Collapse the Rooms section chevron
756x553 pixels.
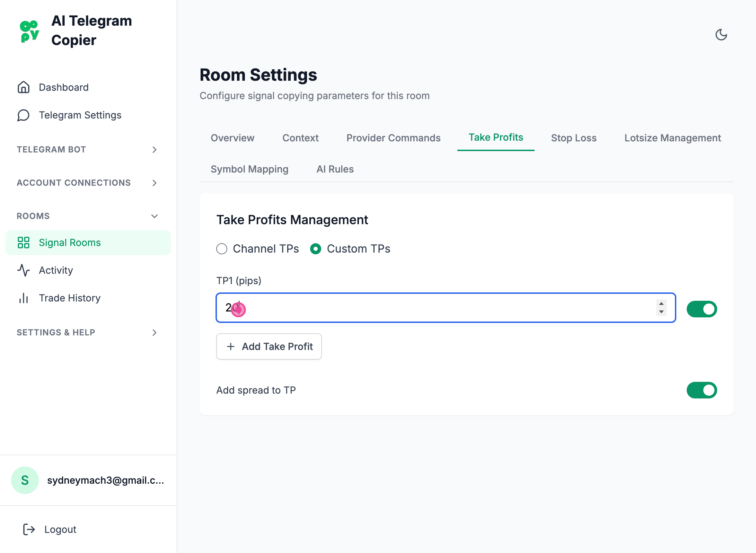tap(155, 216)
